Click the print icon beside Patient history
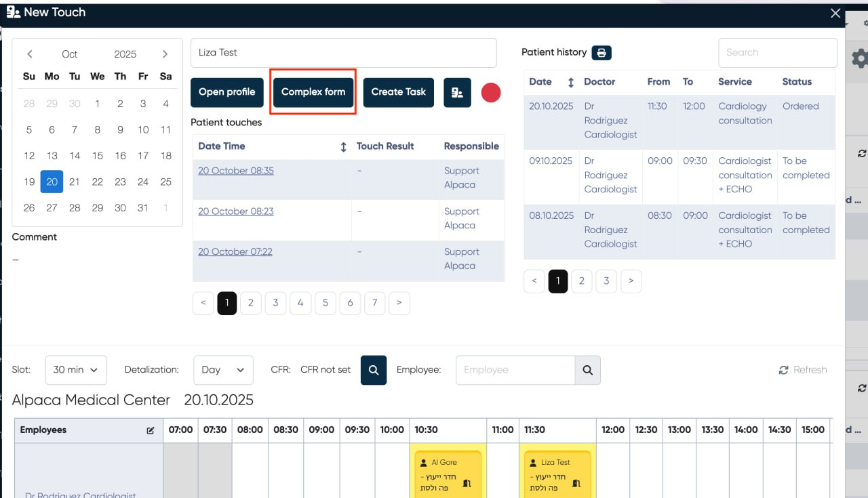Image resolution: width=868 pixels, height=498 pixels. 601,53
